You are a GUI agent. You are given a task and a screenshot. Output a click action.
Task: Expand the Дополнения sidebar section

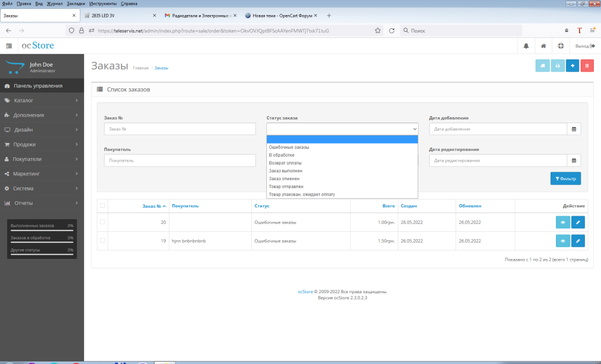42,115
